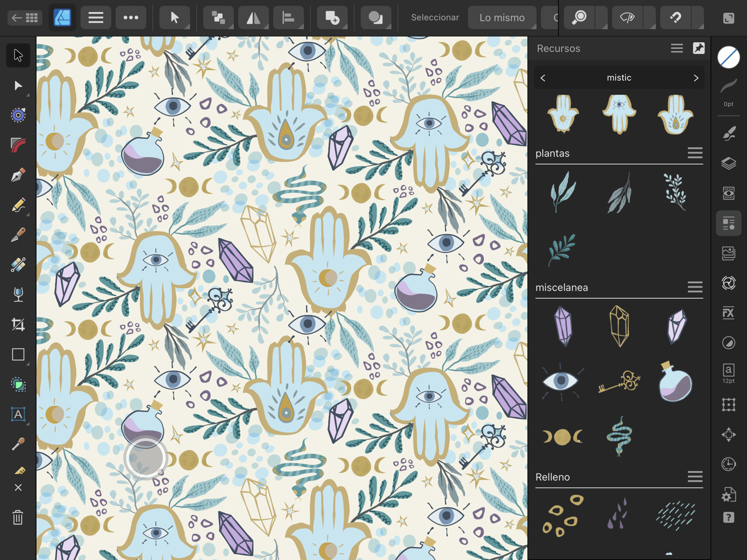This screenshot has width=747, height=560.
Task: Delete selection with trash icon
Action: 18,517
